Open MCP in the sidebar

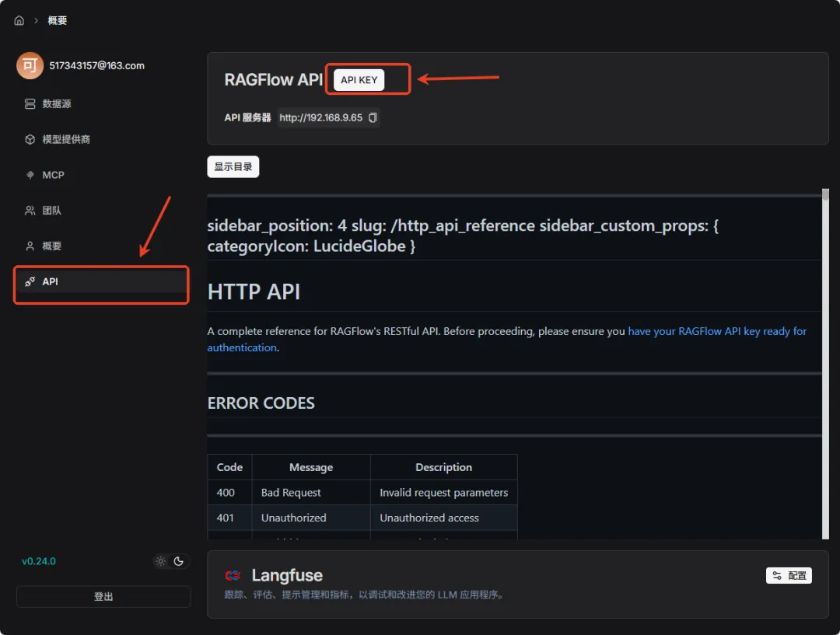[x=102, y=175]
